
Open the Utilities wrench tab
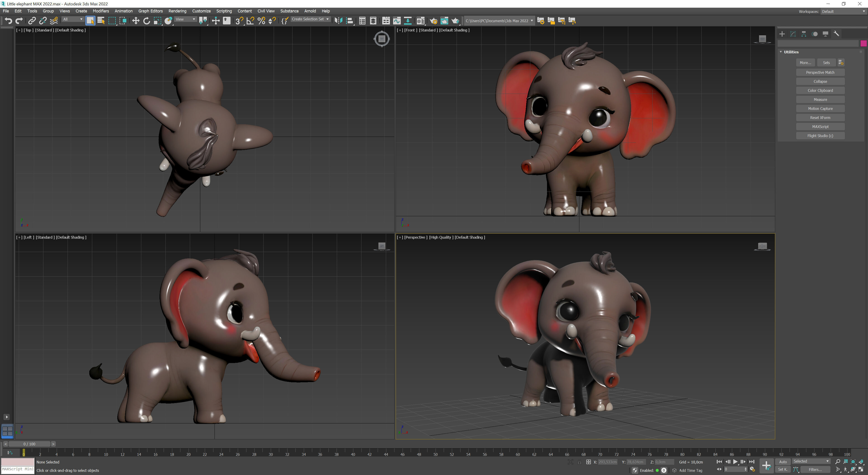[x=836, y=34]
